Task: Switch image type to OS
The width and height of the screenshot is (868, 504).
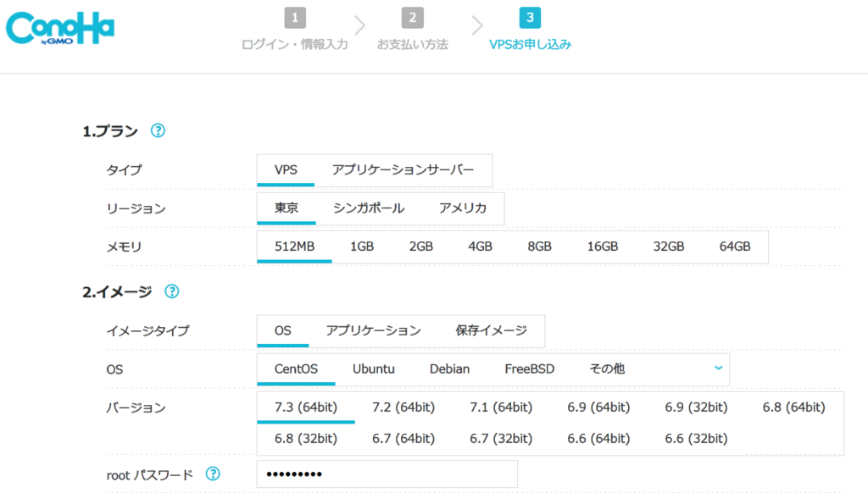Action: [283, 331]
